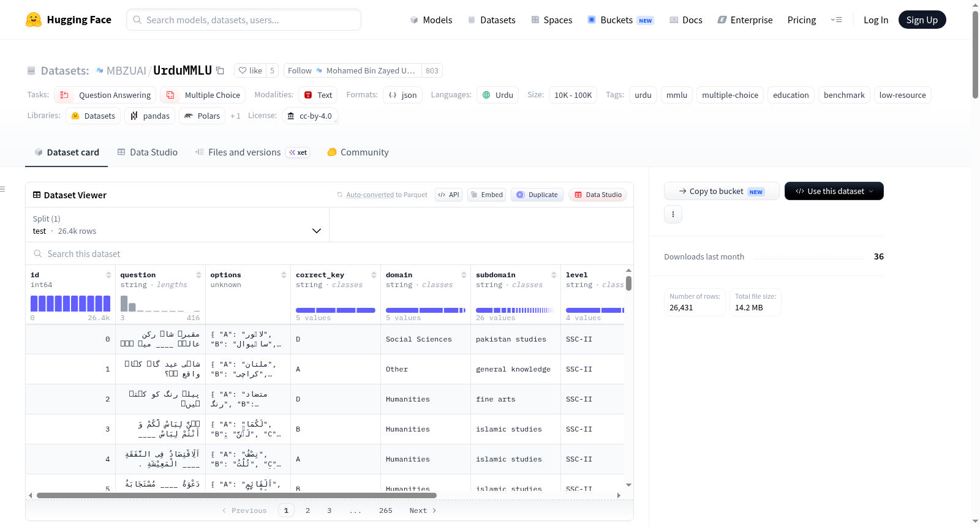Sort the options column
This screenshot has height=527, width=980.
click(x=284, y=275)
